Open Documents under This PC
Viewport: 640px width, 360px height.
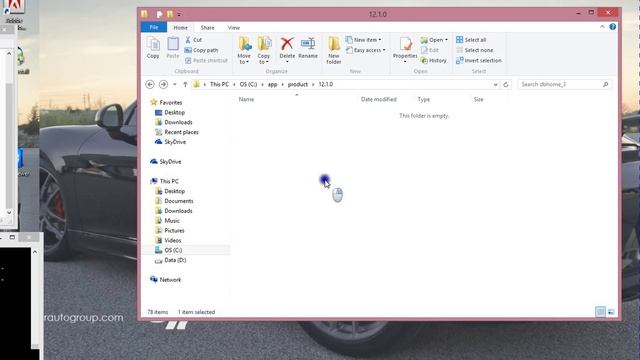[179, 201]
